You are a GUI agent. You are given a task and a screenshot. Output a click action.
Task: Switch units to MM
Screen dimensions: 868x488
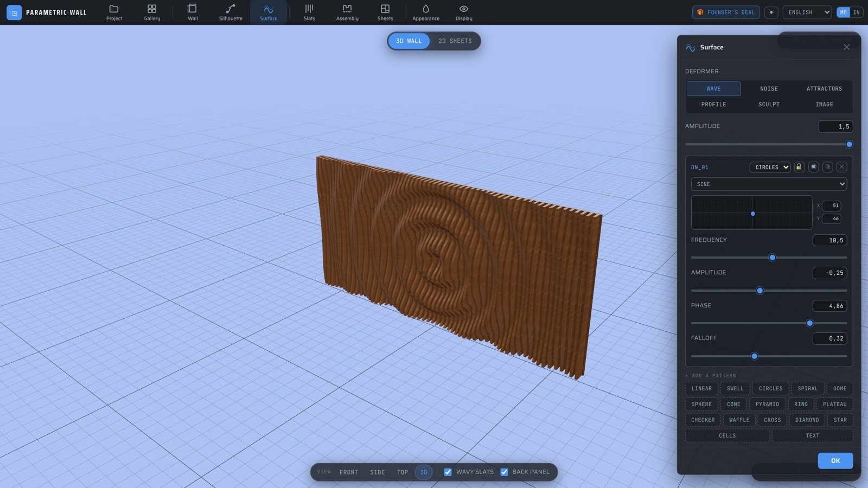[x=843, y=12]
